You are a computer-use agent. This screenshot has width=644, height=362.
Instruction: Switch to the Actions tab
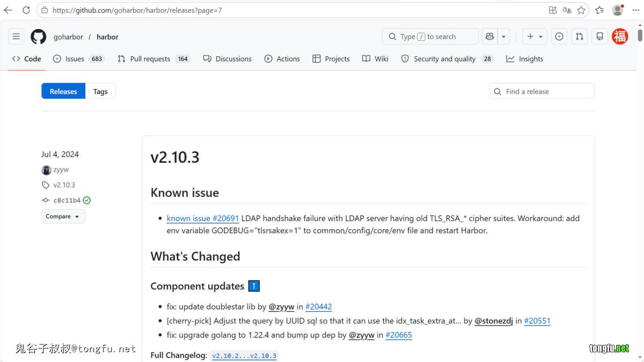pos(282,59)
